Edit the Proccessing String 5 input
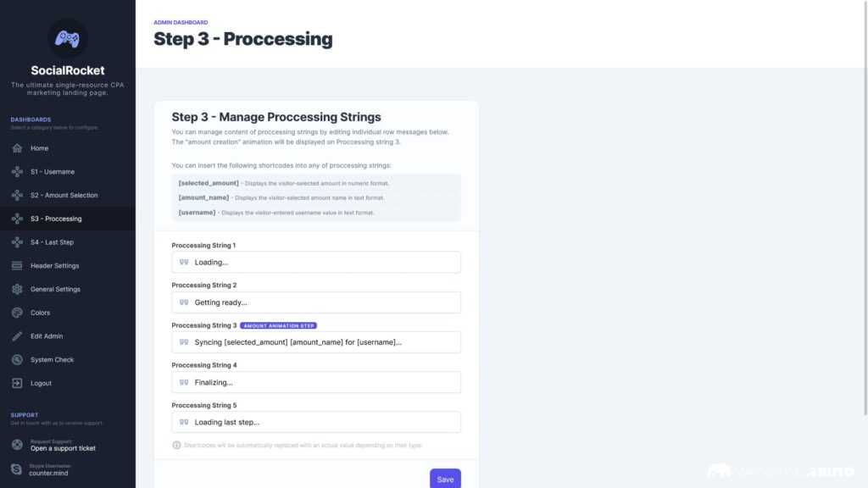Image resolution: width=868 pixels, height=488 pixels. (x=322, y=422)
